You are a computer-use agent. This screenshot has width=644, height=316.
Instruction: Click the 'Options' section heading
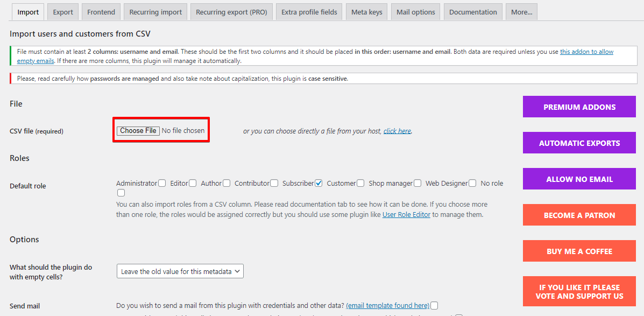point(24,239)
